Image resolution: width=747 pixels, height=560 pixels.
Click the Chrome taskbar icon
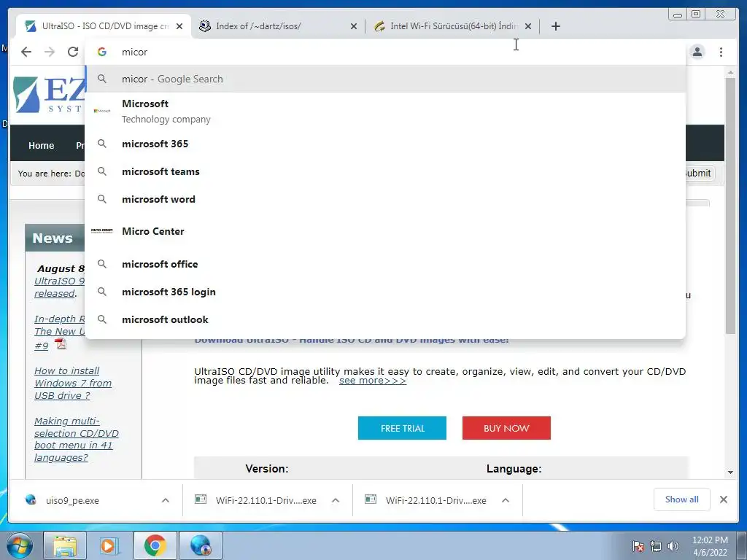point(155,545)
